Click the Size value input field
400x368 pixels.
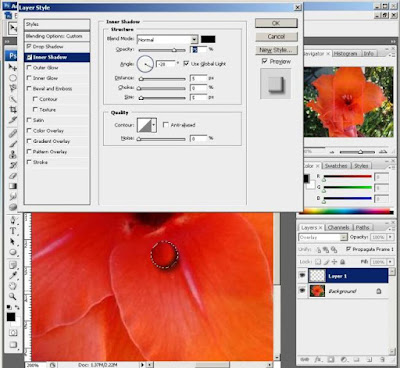(x=199, y=98)
